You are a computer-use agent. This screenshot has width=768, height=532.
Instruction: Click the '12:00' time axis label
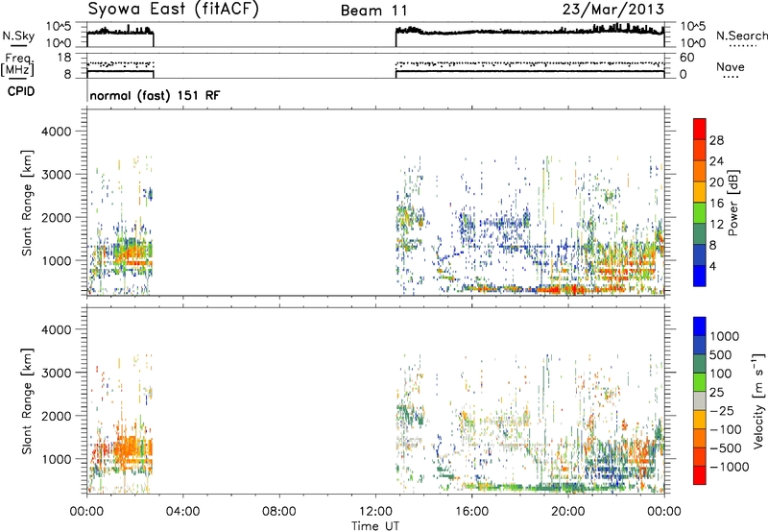[375, 512]
